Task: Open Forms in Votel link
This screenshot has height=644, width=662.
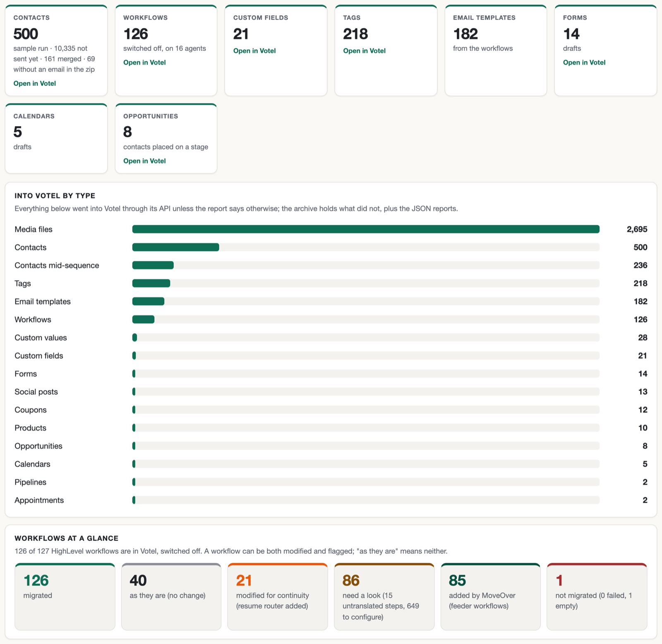Action: click(x=584, y=62)
